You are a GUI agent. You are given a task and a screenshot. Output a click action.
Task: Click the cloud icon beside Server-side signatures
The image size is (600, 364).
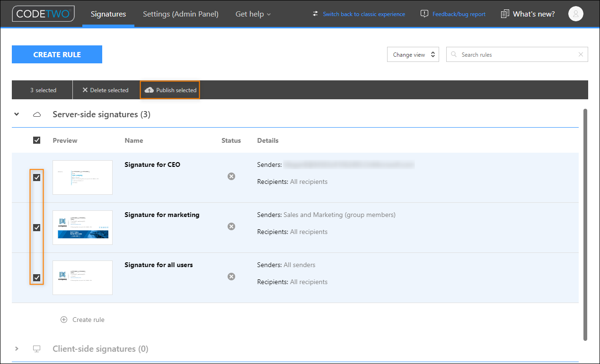pos(37,114)
